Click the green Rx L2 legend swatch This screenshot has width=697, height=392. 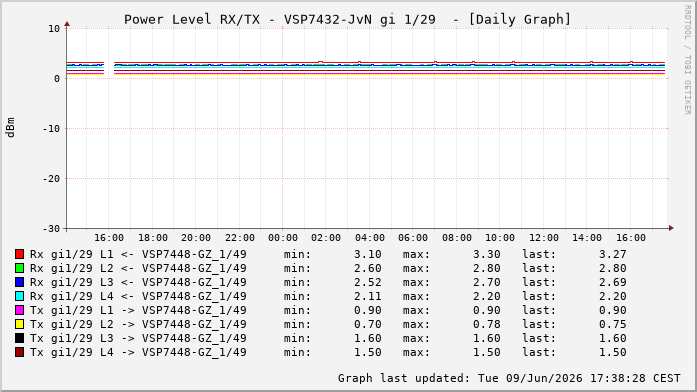(x=20, y=268)
